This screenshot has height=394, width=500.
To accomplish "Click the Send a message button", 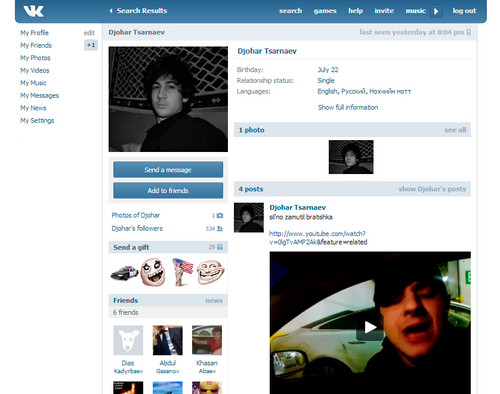I will point(168,170).
